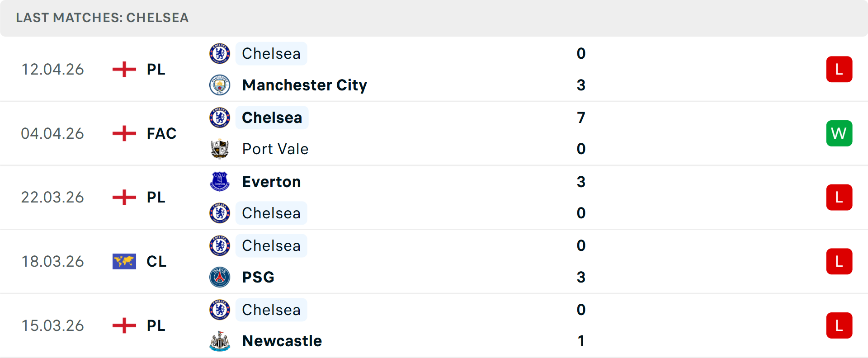The height and width of the screenshot is (358, 868).
Task: Click the PSG club crest
Action: (x=220, y=277)
